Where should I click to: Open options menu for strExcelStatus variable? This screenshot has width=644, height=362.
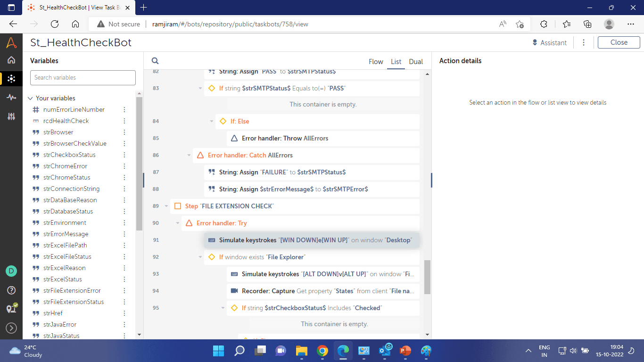coord(124,279)
